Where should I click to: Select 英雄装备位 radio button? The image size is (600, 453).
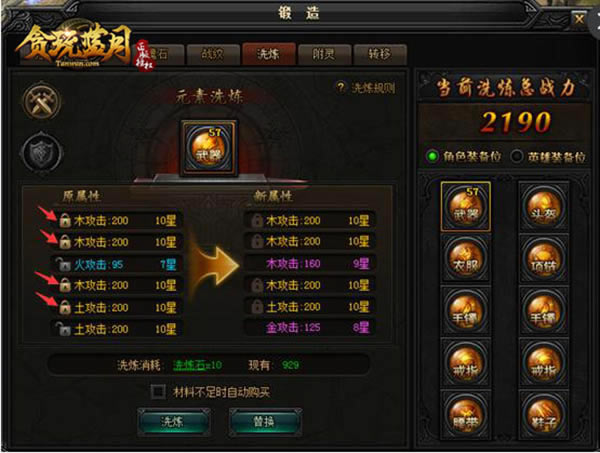point(517,156)
